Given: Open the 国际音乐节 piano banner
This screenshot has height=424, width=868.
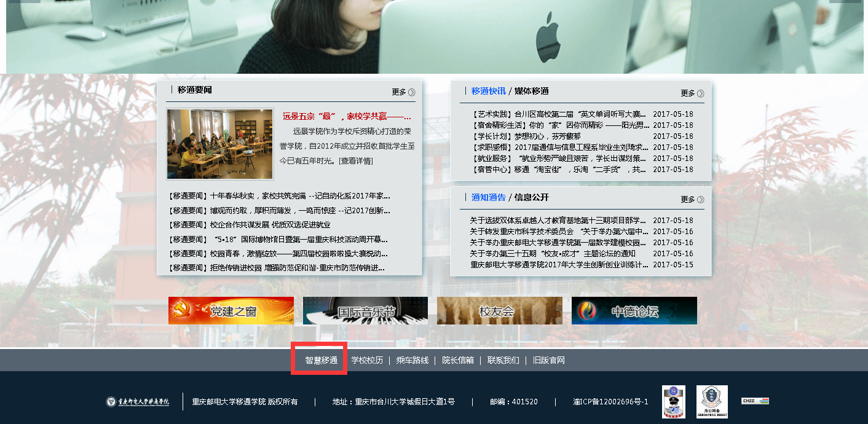Looking at the screenshot, I should pyautogui.click(x=365, y=311).
